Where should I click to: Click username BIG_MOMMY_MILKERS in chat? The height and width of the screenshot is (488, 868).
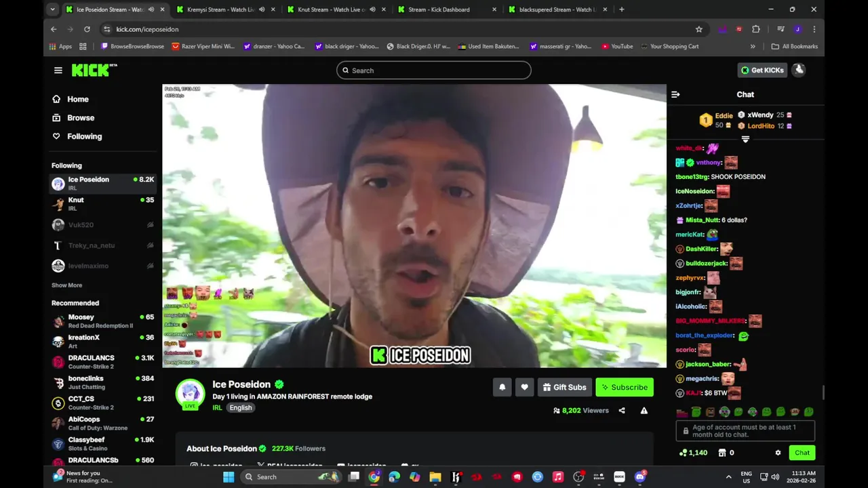coord(710,321)
